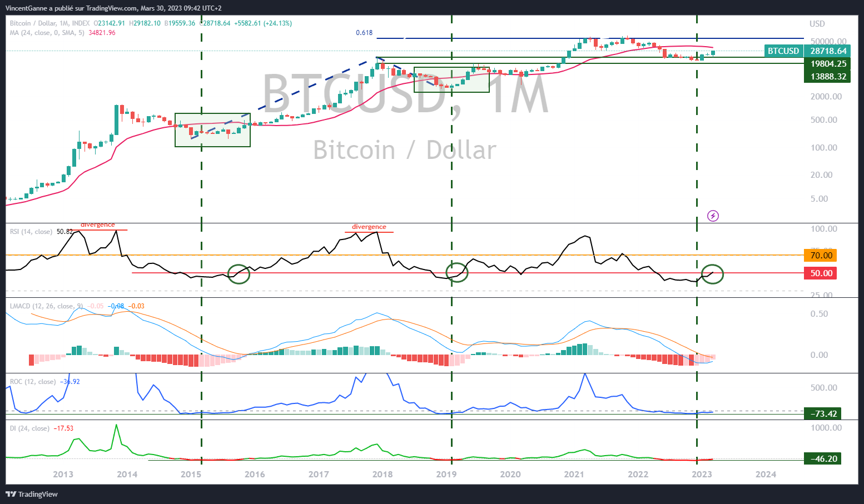Viewport: 864px width, 504px height.
Task: Click the Bitcoin / Dollar, 1M, INDEX title
Action: 49,23
